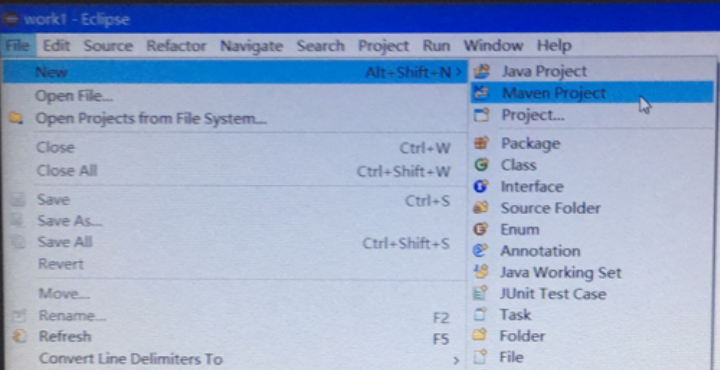Open the Window menu
Image resolution: width=720 pixels, height=370 pixels.
(493, 46)
